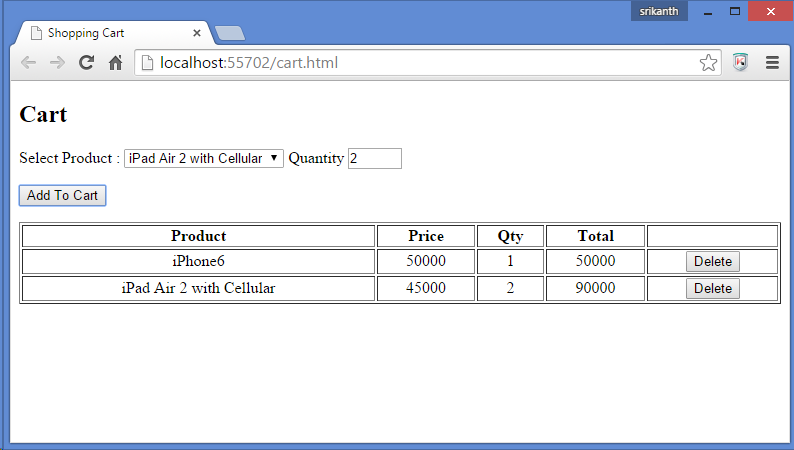The image size is (794, 450).
Task: Click the iPad Air 2 with Cellular table cell
Action: pos(198,288)
